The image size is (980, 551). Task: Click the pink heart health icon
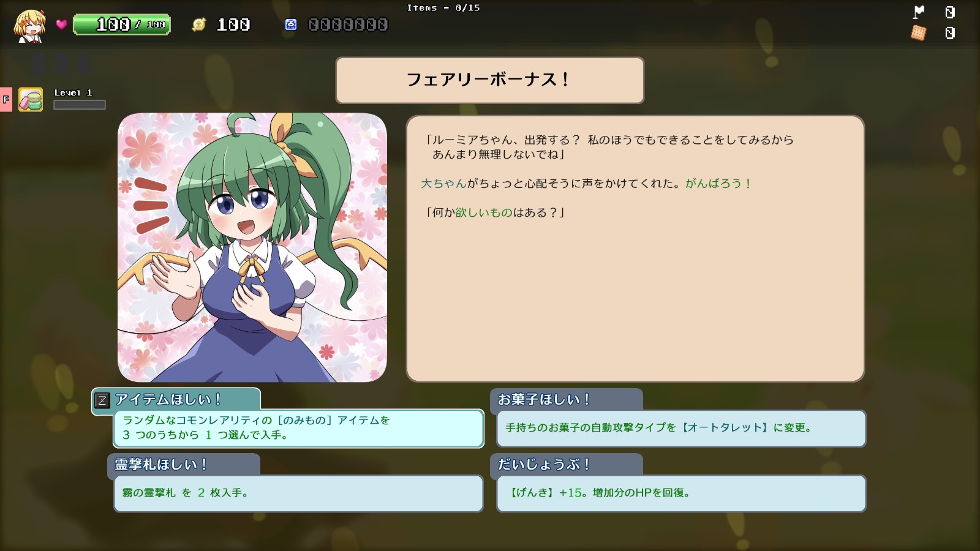pos(61,24)
